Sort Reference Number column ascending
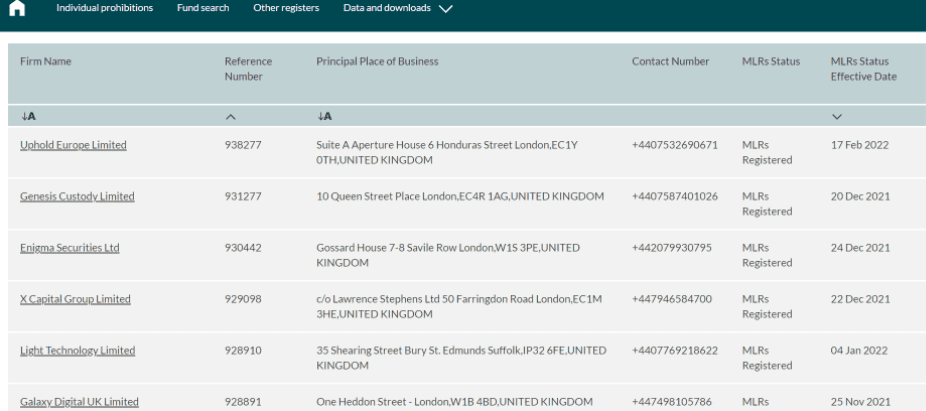 [230, 117]
